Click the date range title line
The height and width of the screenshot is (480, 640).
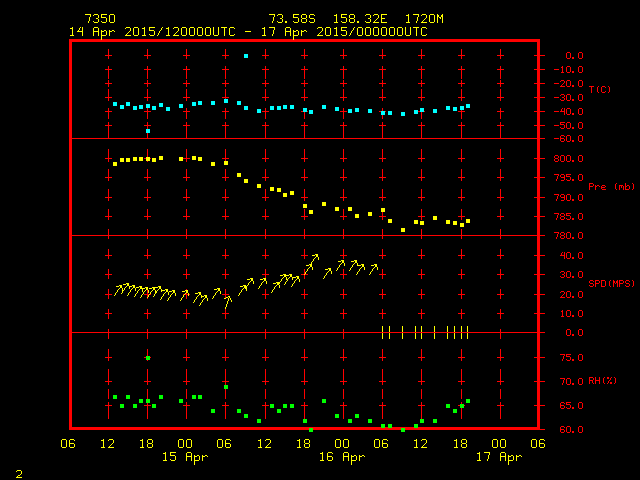248,32
